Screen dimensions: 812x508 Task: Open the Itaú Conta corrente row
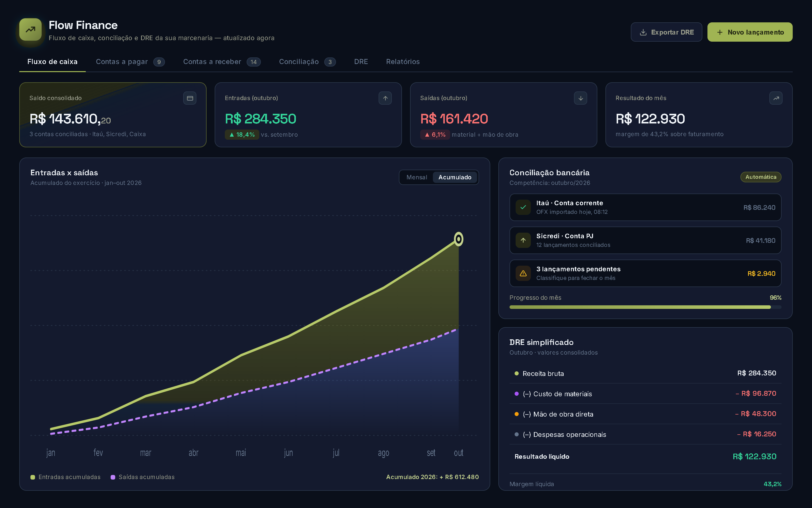(645, 207)
